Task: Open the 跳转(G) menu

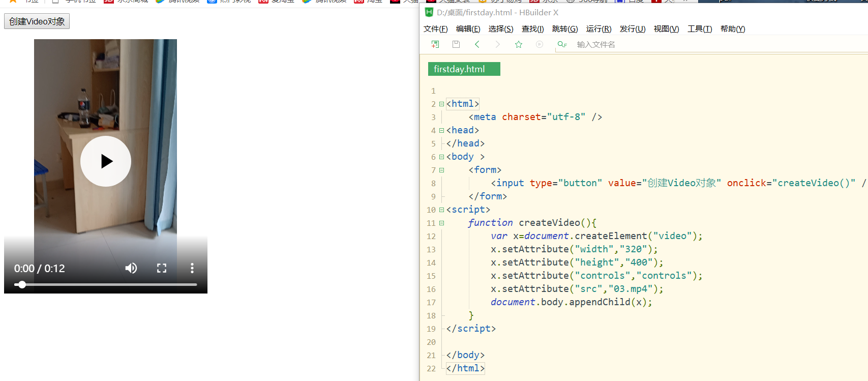Action: [565, 29]
